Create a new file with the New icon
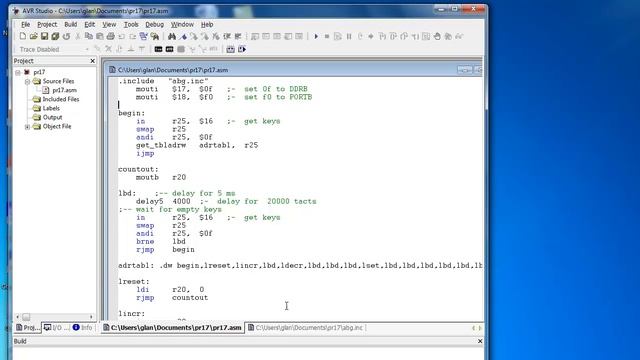The height and width of the screenshot is (360, 640). pos(23,36)
